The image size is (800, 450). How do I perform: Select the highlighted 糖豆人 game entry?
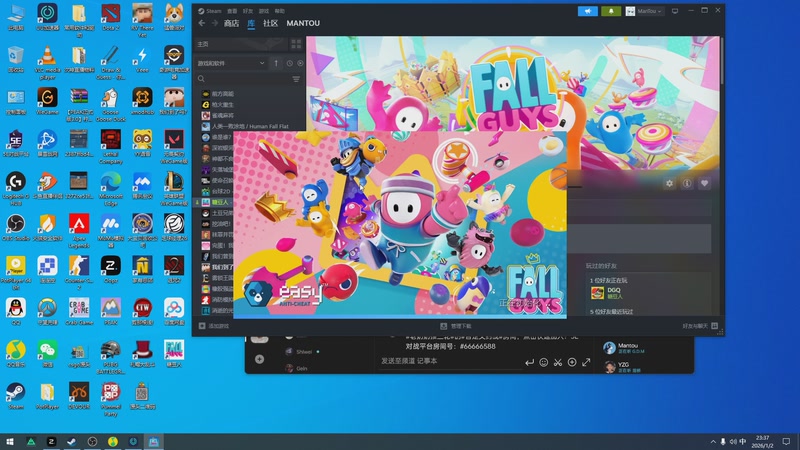(x=216, y=203)
